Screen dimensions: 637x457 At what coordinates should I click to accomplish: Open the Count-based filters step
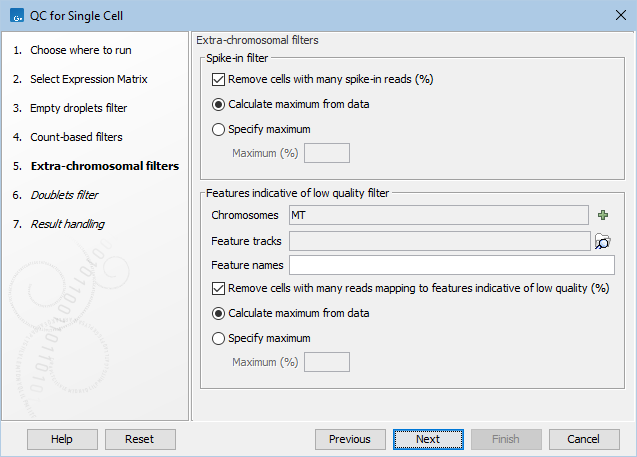point(76,137)
